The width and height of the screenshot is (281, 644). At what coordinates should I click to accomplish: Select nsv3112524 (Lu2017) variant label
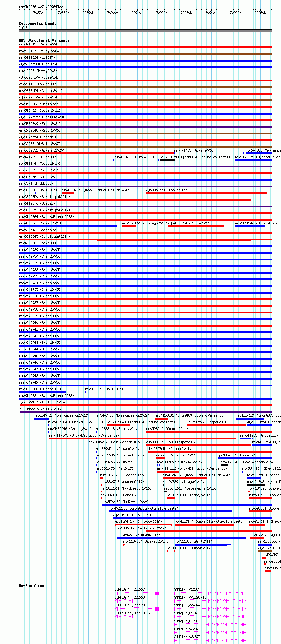coord(37,57)
